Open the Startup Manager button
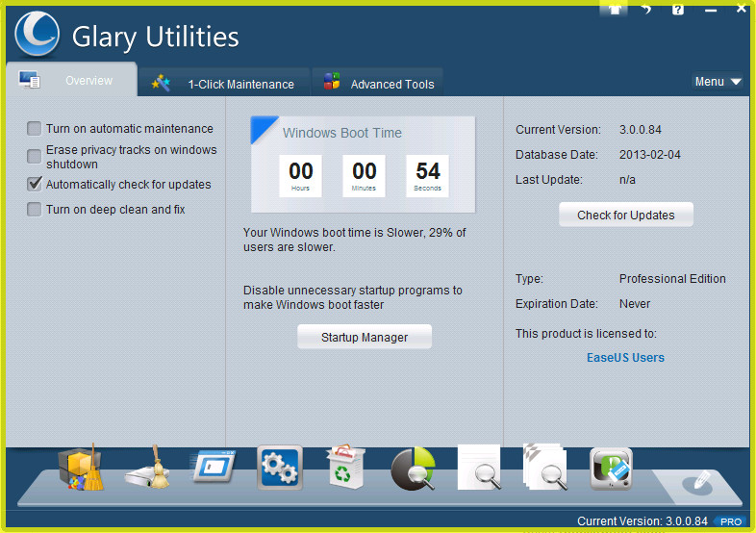 coord(365,337)
